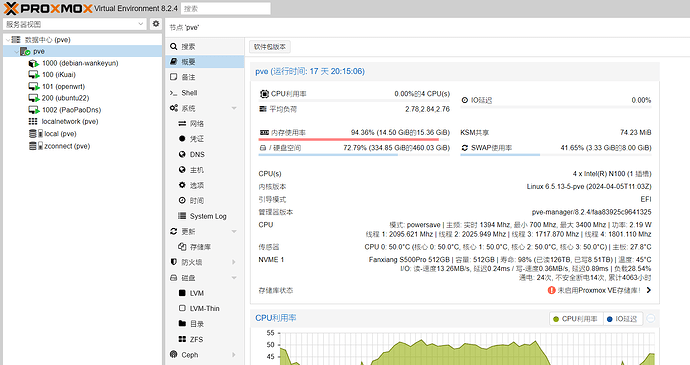Click the LVM square icon
This screenshot has width=690, height=365.
pyautogui.click(x=182, y=293)
